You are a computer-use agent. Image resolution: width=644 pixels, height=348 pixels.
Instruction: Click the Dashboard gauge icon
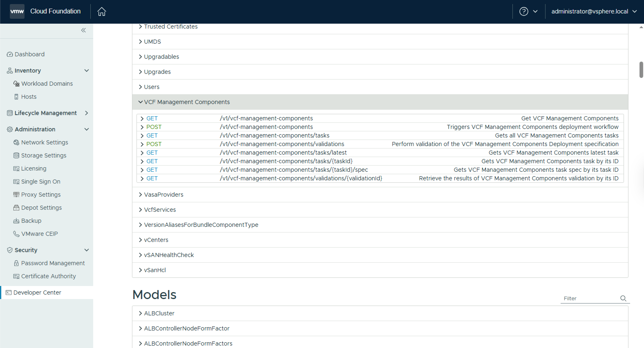click(10, 54)
